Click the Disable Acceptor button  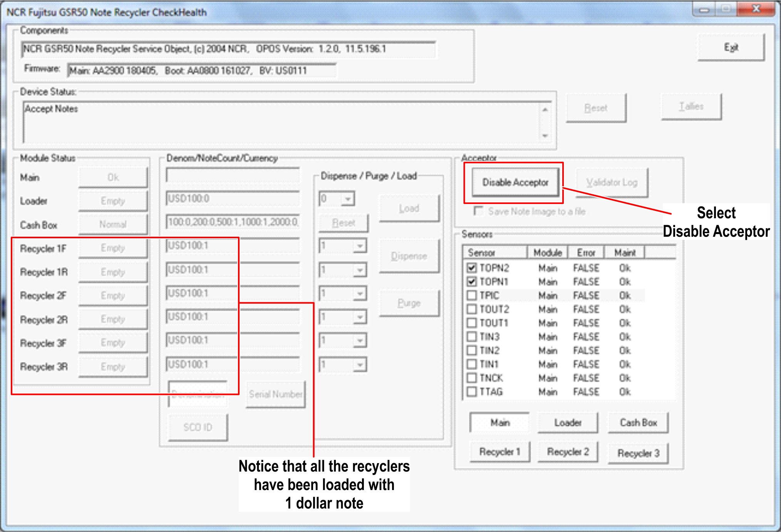point(515,182)
